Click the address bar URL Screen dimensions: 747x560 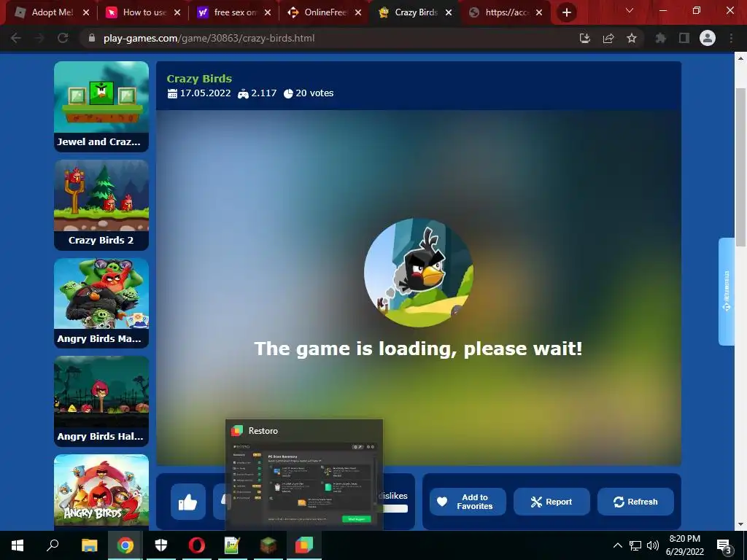click(x=209, y=38)
